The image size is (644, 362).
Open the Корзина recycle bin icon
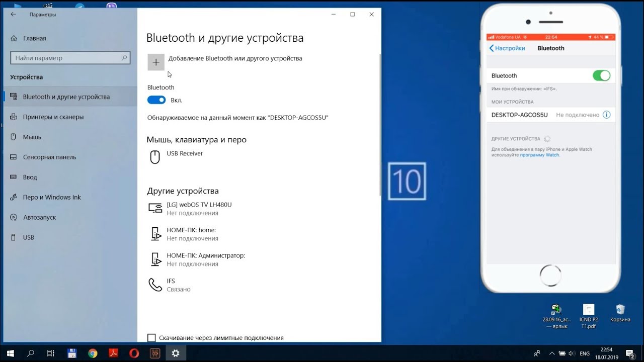pos(620,313)
